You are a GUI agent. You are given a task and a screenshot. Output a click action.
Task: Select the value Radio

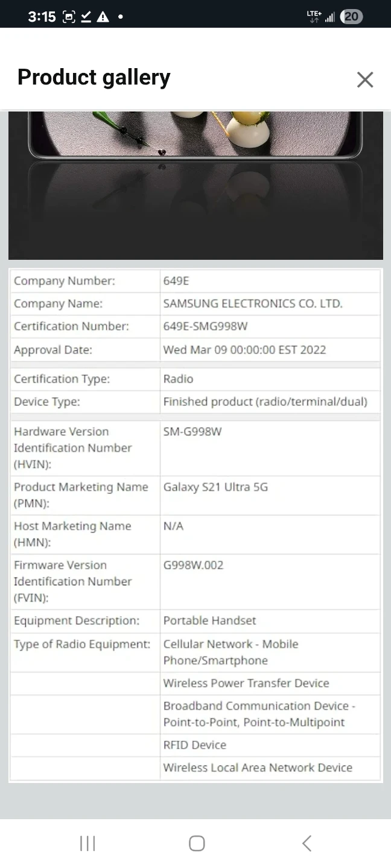(x=178, y=379)
